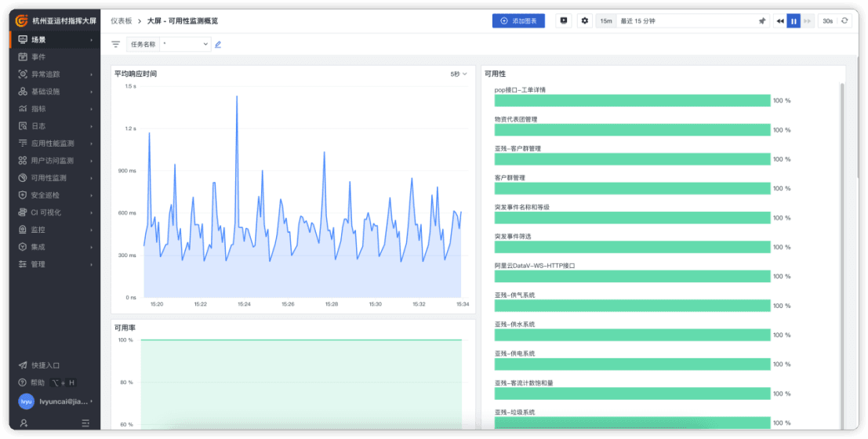The height and width of the screenshot is (439, 868).
Task: Click the 应用性能监测 sidebar icon
Action: pyautogui.click(x=23, y=143)
